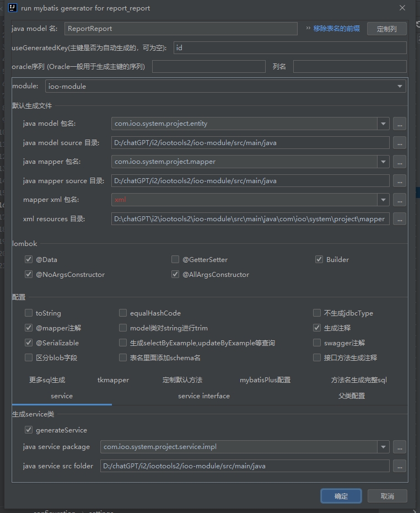Enable the @GetterSetter lombok checkbox

(x=175, y=260)
